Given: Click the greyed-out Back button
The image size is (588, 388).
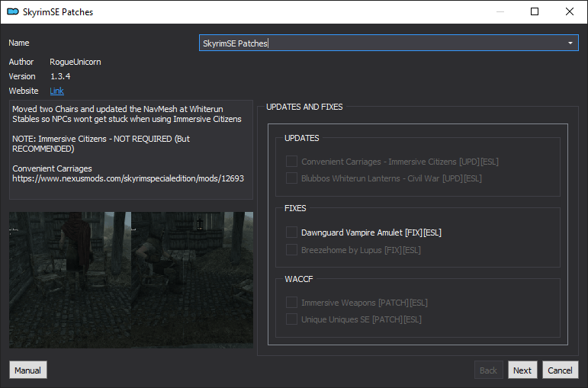Looking at the screenshot, I should pyautogui.click(x=488, y=370).
